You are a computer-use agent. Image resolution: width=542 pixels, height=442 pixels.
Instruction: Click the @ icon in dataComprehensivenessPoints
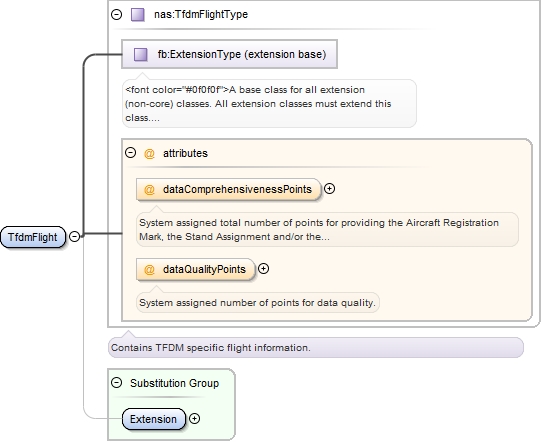(x=149, y=189)
